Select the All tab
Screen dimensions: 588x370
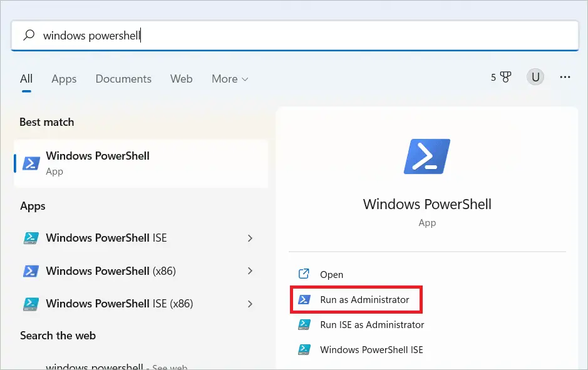point(26,79)
